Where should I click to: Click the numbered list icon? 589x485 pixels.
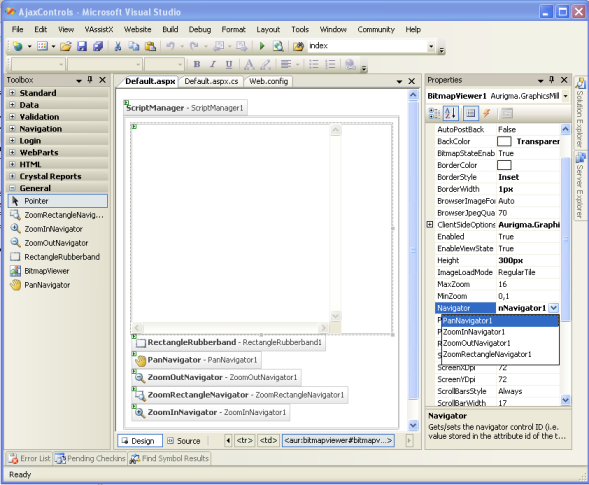(330, 64)
